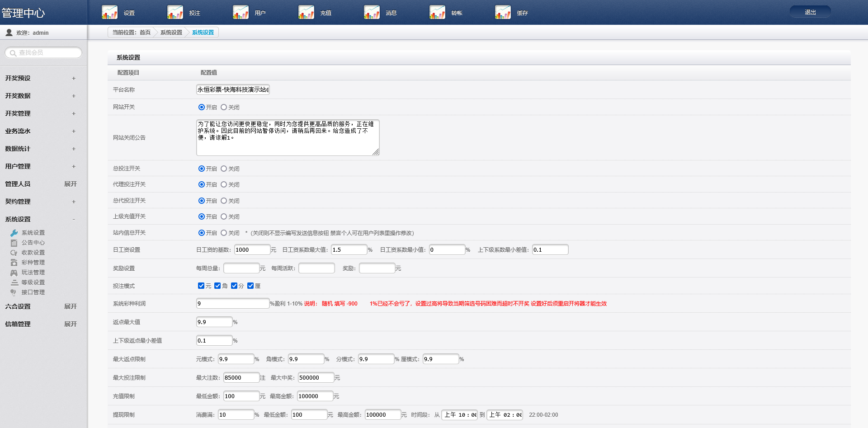Screen dimensions: 868x428
Task: Select 关闭 radio for 站内信总开关
Action: [x=224, y=233]
